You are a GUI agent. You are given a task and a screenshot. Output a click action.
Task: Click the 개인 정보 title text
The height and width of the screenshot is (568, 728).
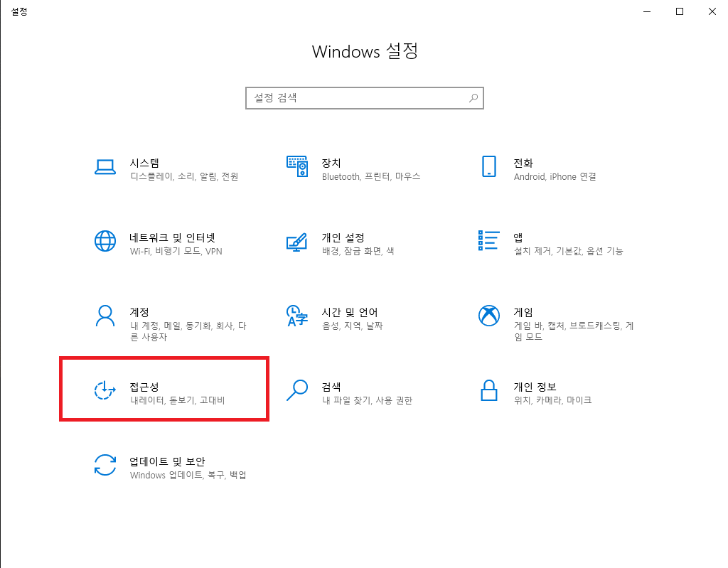pos(535,387)
